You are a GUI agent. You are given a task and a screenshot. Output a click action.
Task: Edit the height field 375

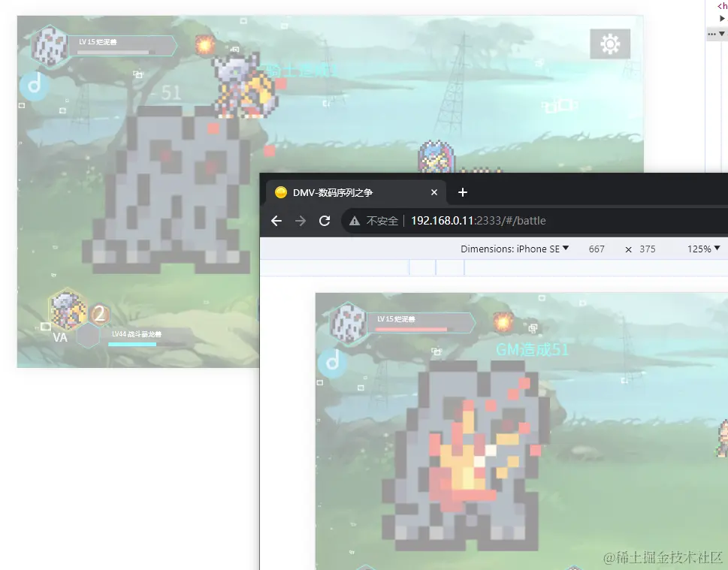pos(647,249)
